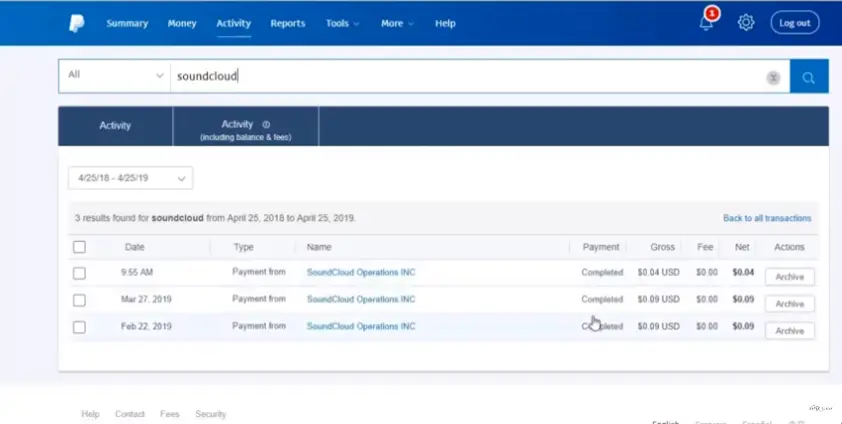Expand the More menu

click(397, 24)
